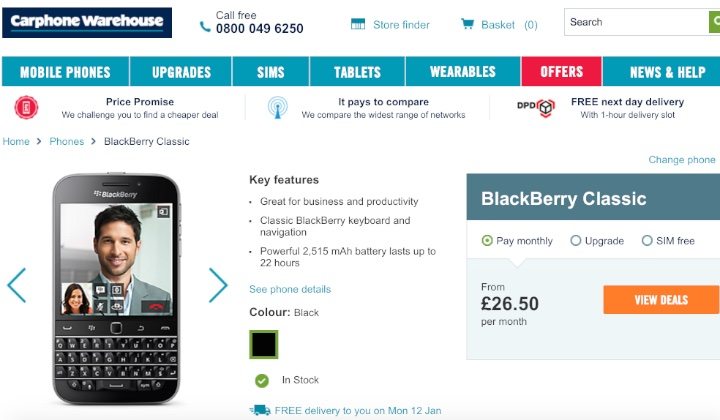
Task: Select the Upgrade radio option
Action: 575,241
